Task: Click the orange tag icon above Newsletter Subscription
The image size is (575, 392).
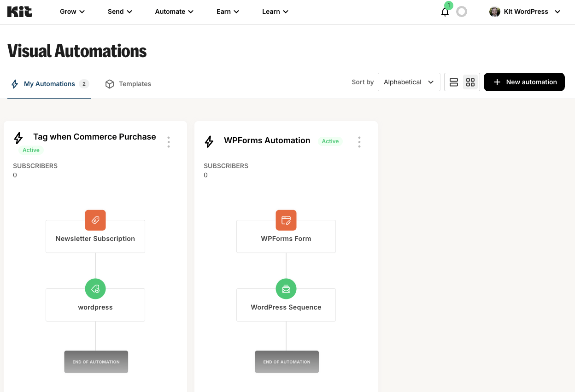Action: (95, 220)
